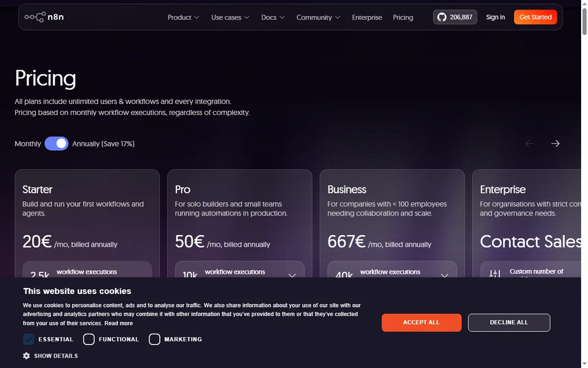
Task: Open the Enterprise page from navigation
Action: click(x=367, y=17)
